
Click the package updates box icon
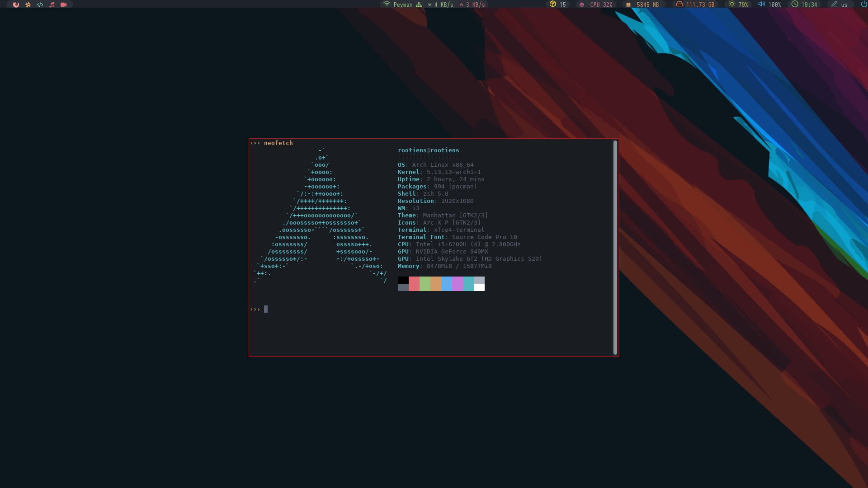click(x=552, y=4)
